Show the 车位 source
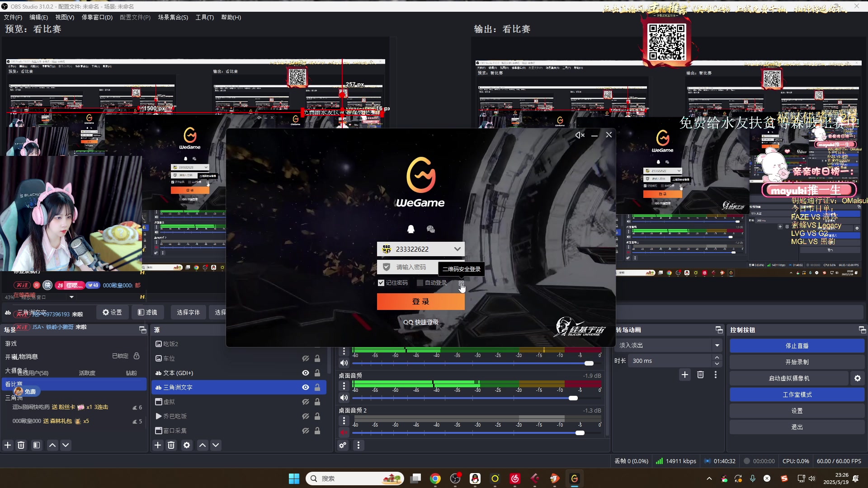The width and height of the screenshot is (868, 488). click(306, 359)
